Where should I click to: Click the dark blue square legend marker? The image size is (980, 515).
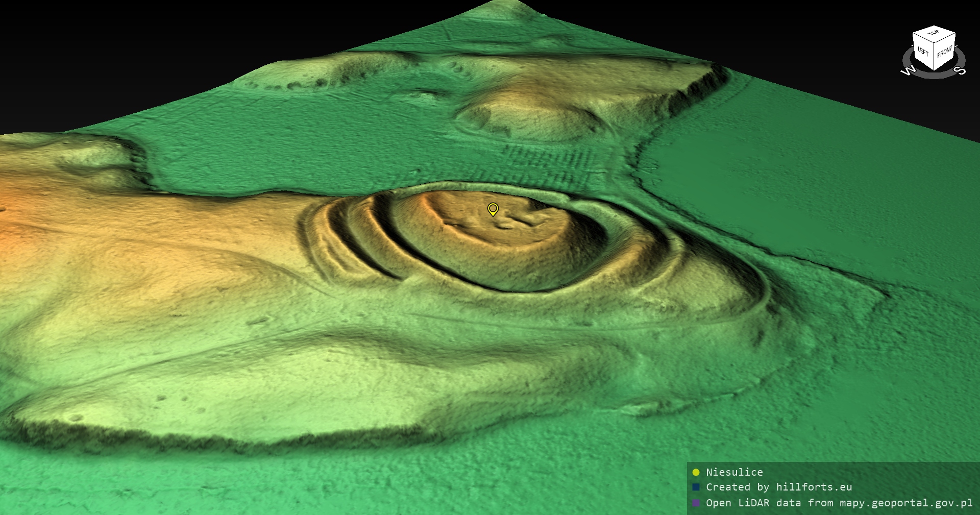pos(696,487)
